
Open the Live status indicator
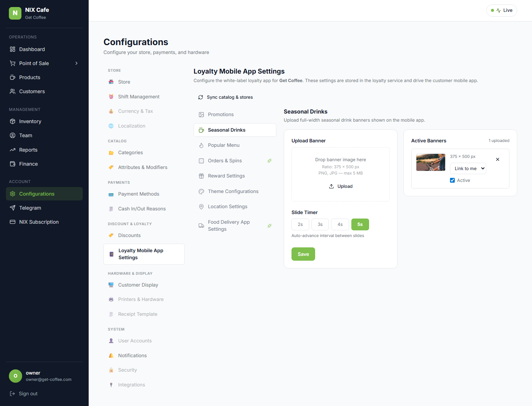point(502,10)
